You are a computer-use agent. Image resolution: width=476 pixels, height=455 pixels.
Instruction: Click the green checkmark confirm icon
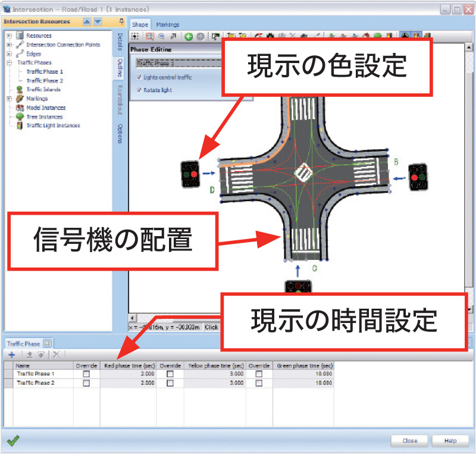pos(13,441)
